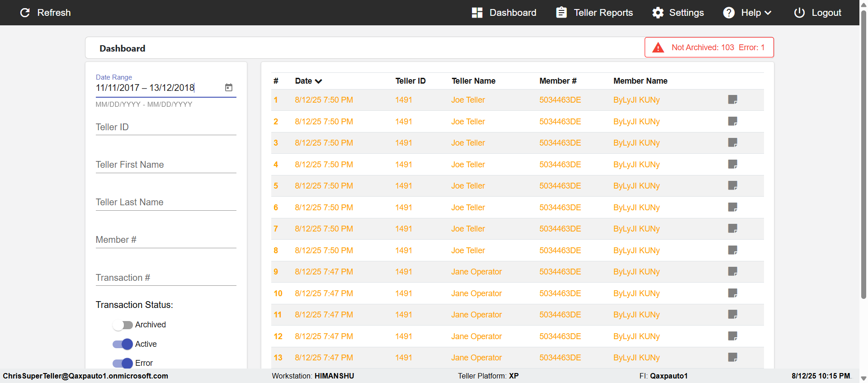Click the Workstation HIMANSHU status entry
Screen dimensions: 868x383
pyautogui.click(x=313, y=376)
